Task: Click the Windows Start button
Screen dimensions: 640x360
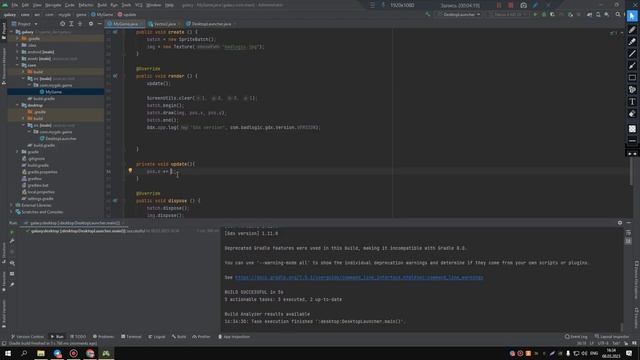Action: 8,353
